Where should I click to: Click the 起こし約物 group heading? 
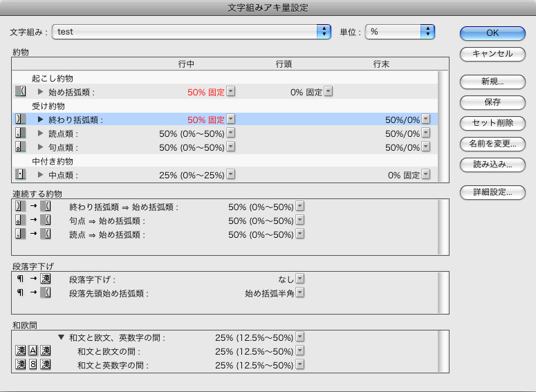(53, 78)
